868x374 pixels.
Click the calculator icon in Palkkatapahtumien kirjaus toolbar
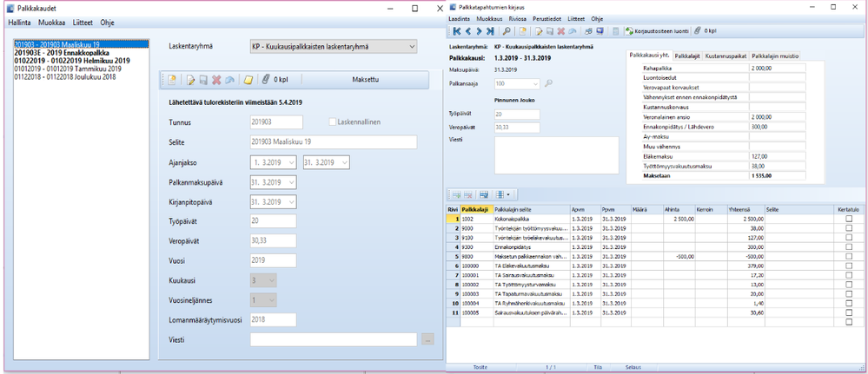pyautogui.click(x=615, y=31)
